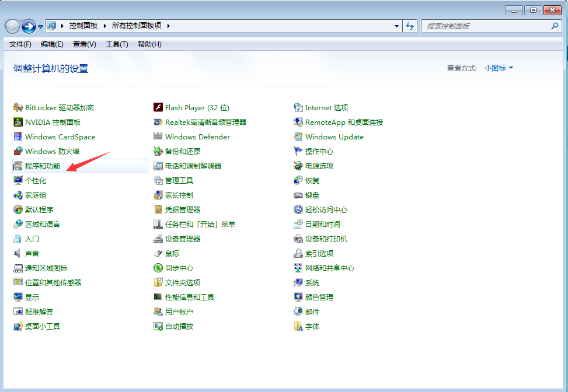This screenshot has height=392, width=568.
Task: Open the 设备和打印机 link
Action: 326,239
